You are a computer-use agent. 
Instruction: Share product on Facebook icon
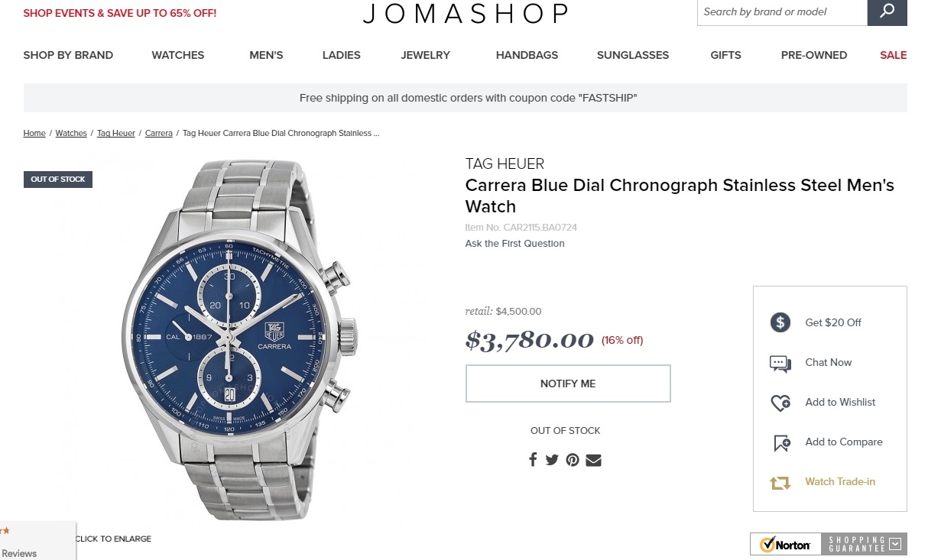[533, 460]
